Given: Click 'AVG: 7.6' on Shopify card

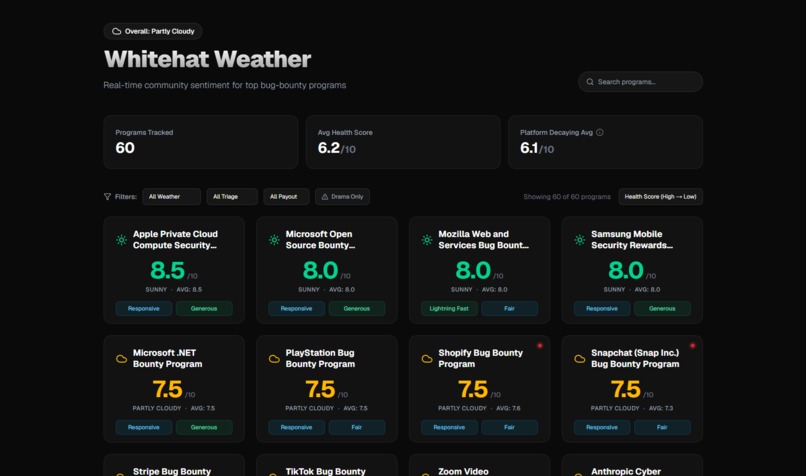Looking at the screenshot, I should (x=507, y=408).
